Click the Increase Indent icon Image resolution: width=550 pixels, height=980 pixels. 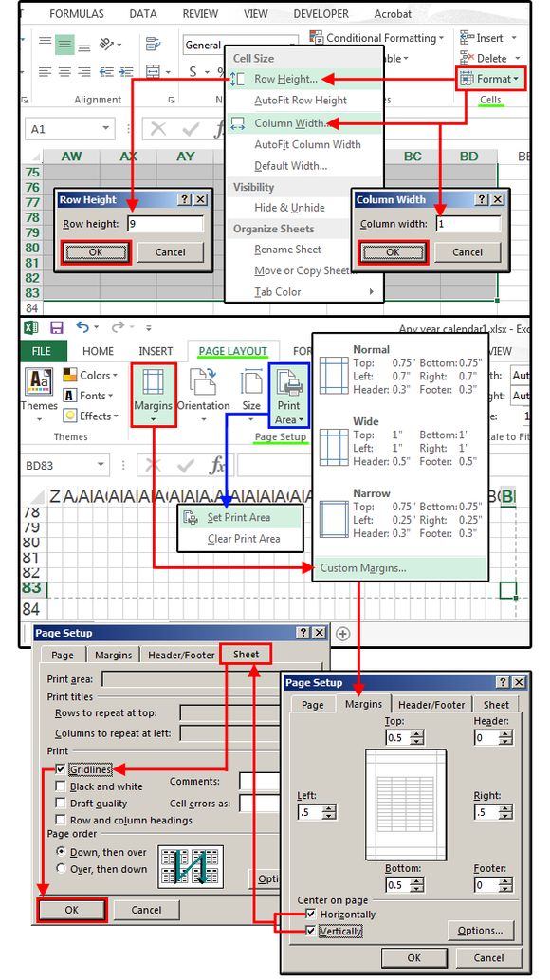pyautogui.click(x=124, y=72)
